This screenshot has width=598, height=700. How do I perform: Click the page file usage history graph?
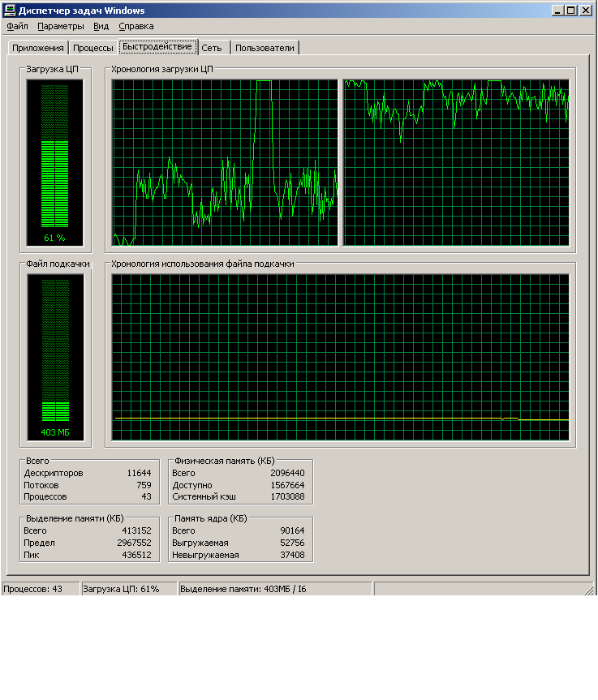(340, 357)
